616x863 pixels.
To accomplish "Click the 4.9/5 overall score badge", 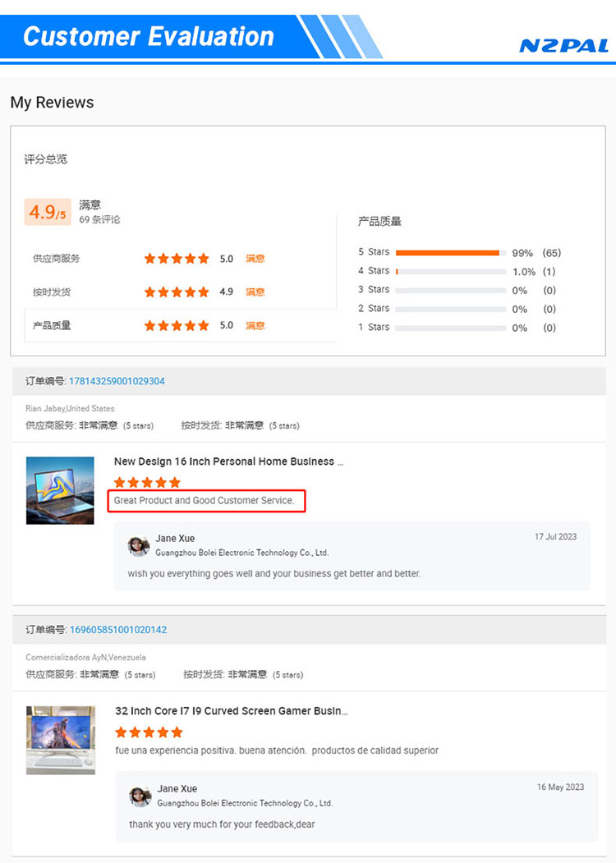I will (48, 213).
